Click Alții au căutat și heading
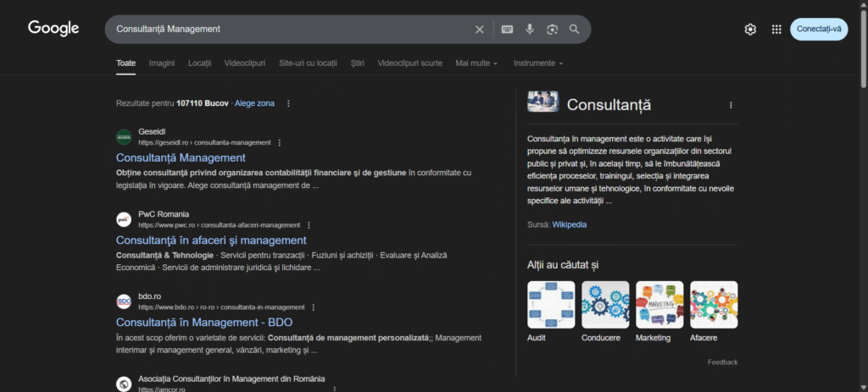Viewport: 868px width, 392px height. pos(563,265)
